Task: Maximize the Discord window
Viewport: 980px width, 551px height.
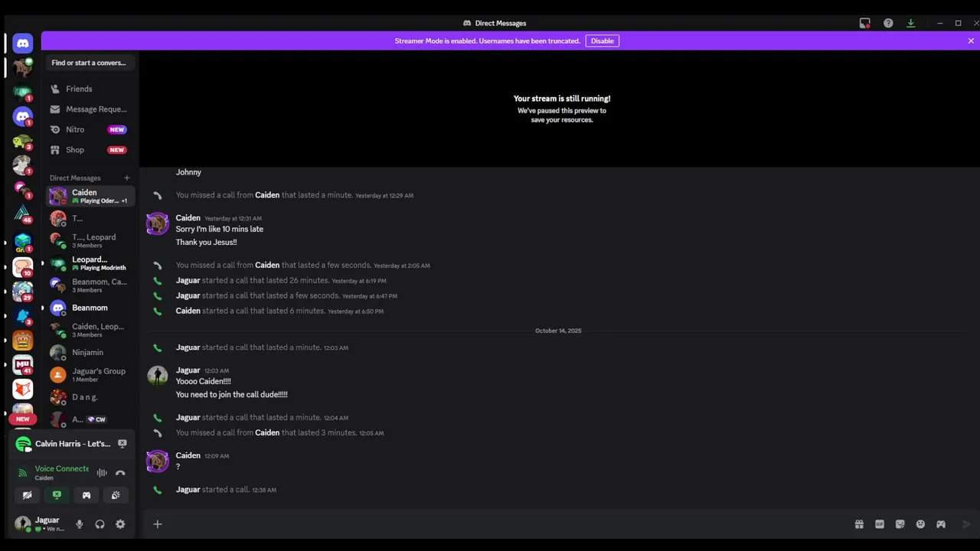Action: click(958, 23)
